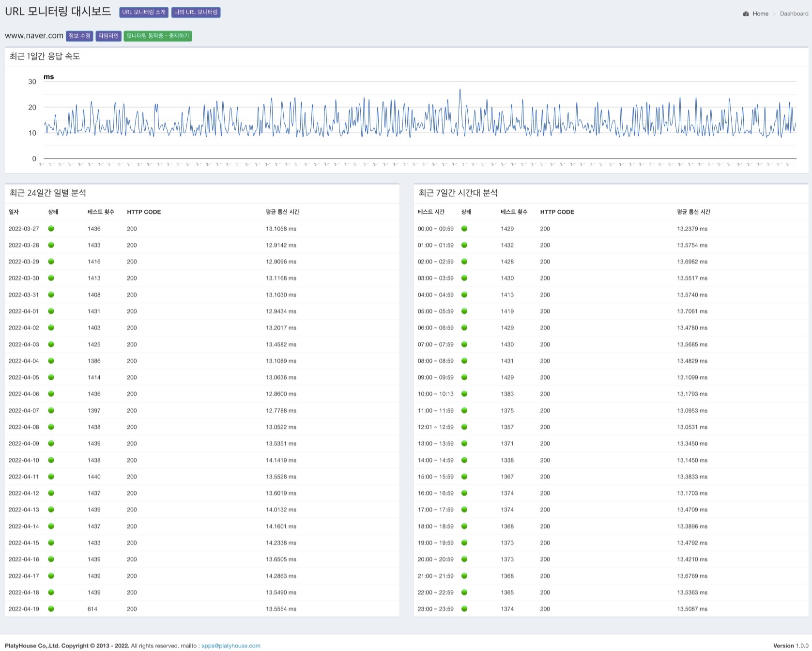Open the apps@playthouse.com mail link
The image size is (812, 651).
(230, 646)
